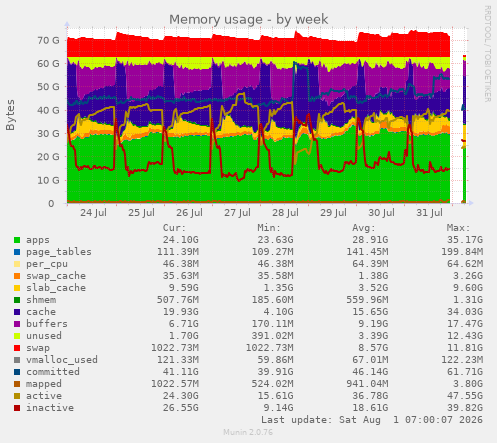Click the 'buffers' legend label

pyautogui.click(x=47, y=324)
